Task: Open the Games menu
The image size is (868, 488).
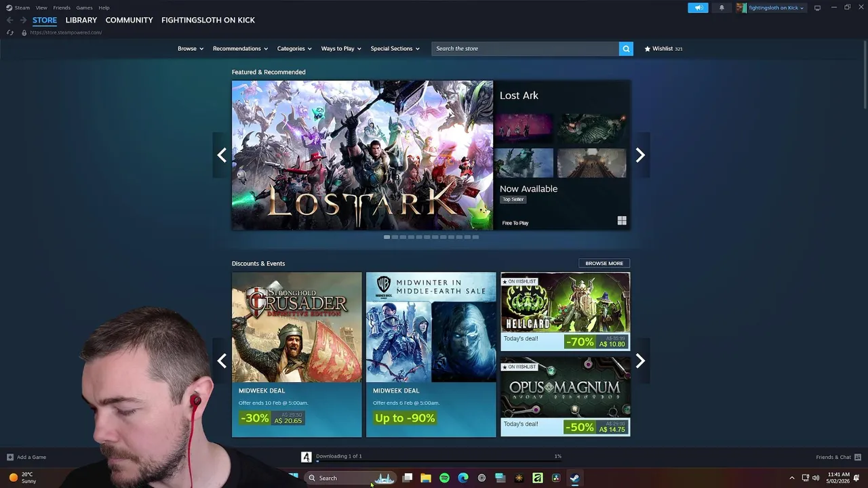Action: [x=84, y=7]
